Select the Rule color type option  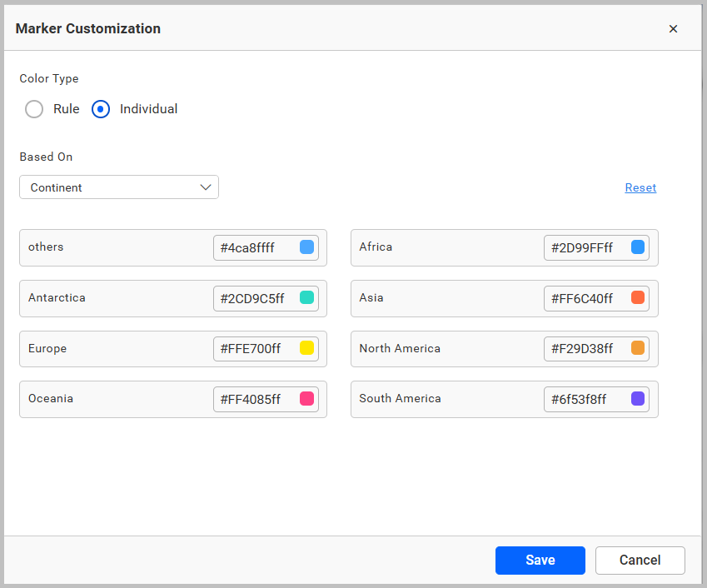(x=34, y=109)
